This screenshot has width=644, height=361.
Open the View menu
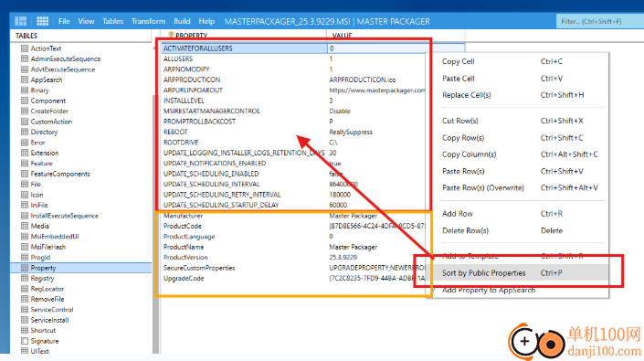coord(86,21)
